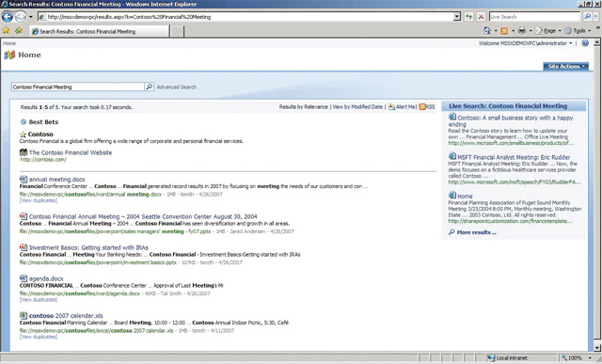The width and height of the screenshot is (602, 364).
Task: Click the web page icon beside Contoso: A small business story
Action: pyautogui.click(x=452, y=117)
